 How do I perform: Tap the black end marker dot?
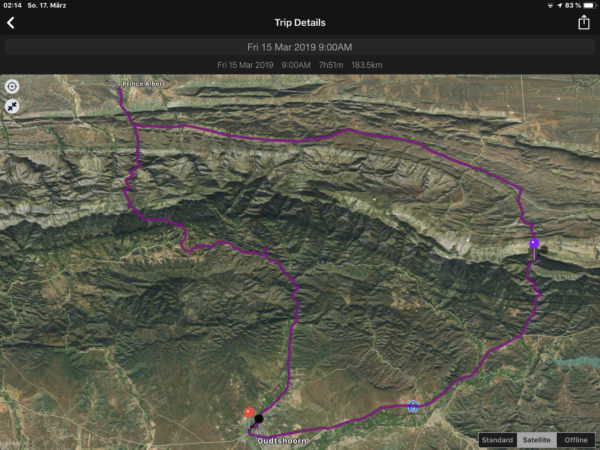coord(259,419)
